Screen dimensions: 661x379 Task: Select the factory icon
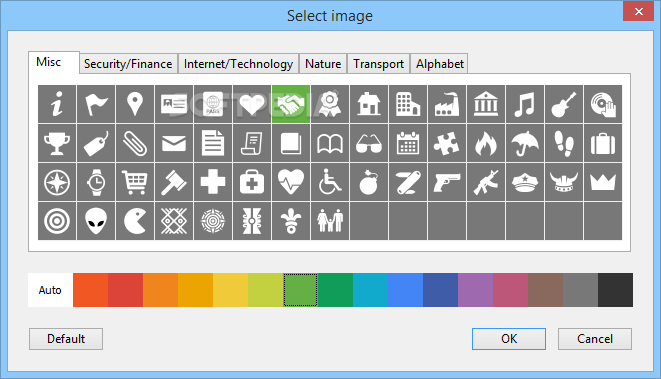point(447,104)
